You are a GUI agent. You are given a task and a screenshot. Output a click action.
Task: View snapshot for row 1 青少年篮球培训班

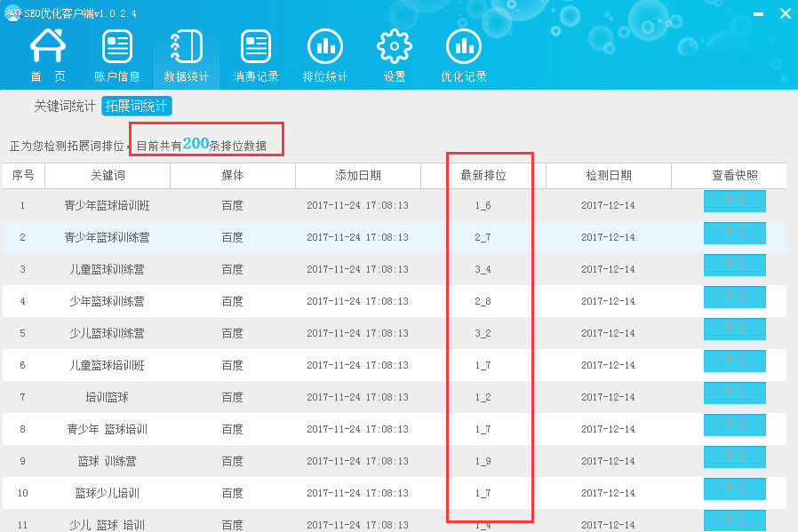tap(734, 202)
